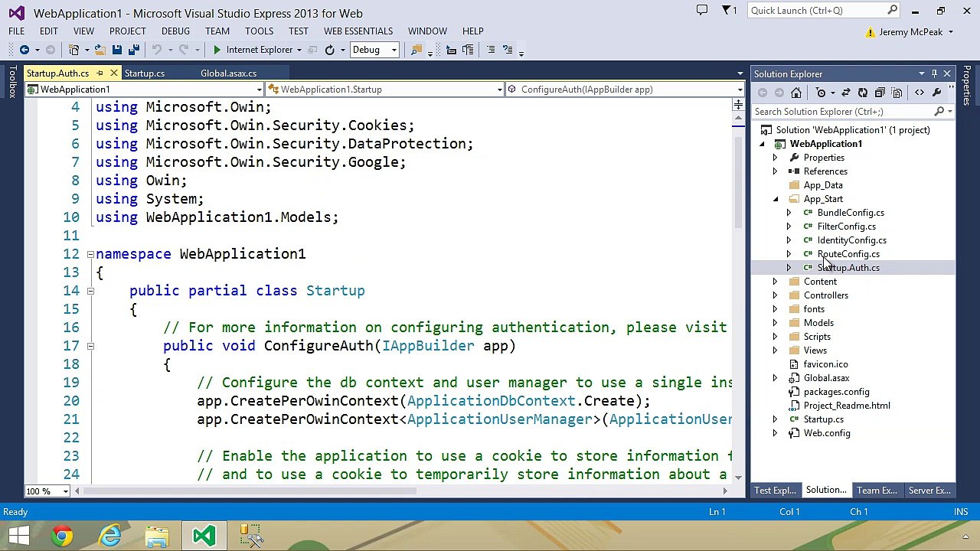Click the Find in Files toolbar icon

click(416, 50)
